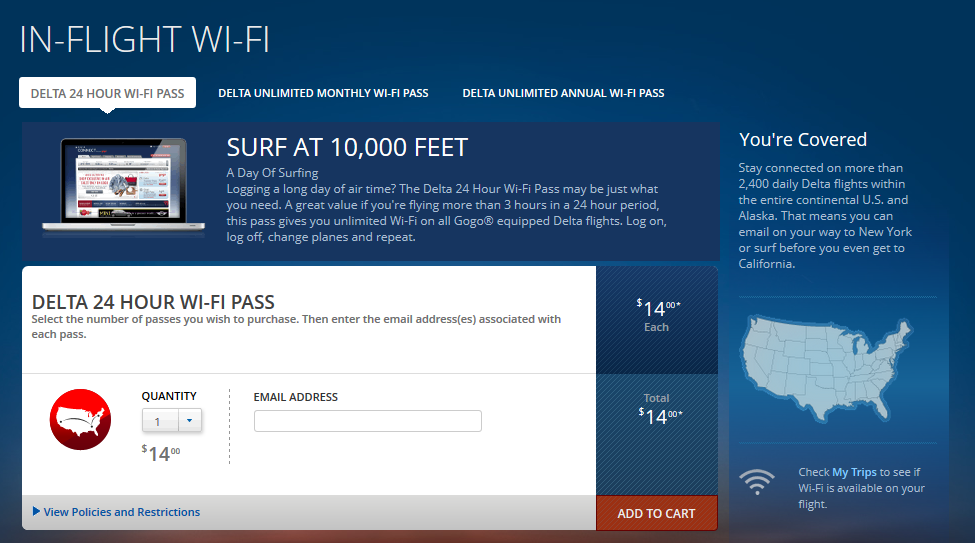975x543 pixels.
Task: Click the In-Flight Wi-Fi page heading
Action: pos(145,38)
